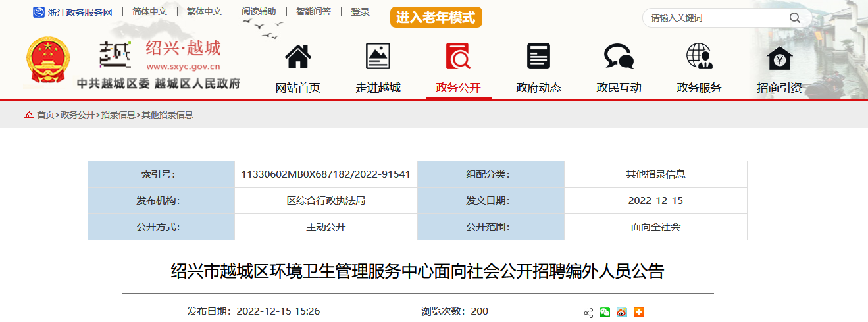Click the 2022-12-15 date cell

[x=655, y=201]
